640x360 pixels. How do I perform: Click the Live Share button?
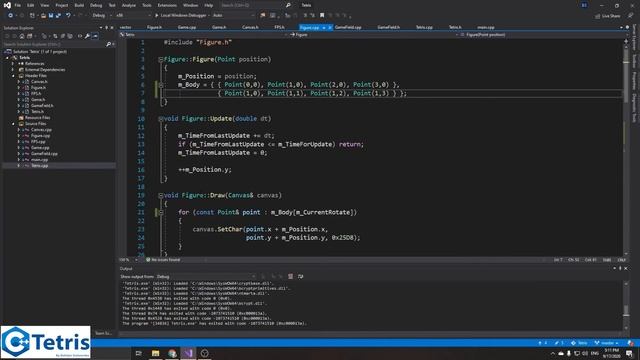point(608,16)
